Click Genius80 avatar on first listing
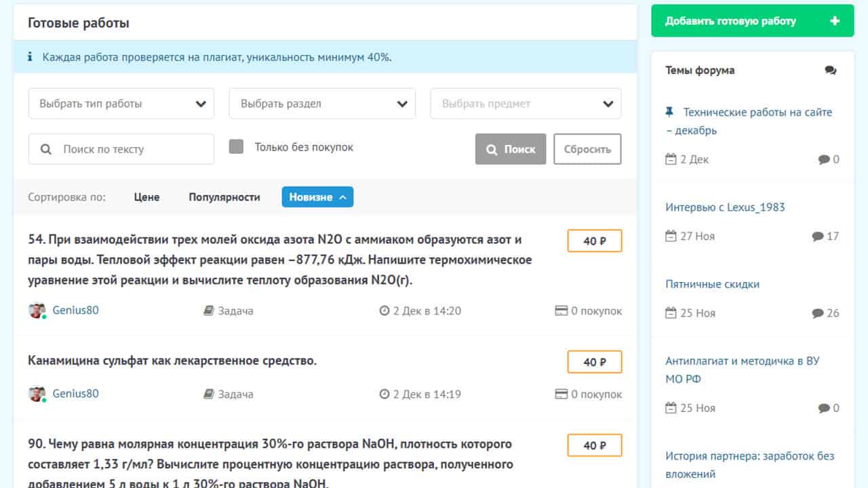This screenshot has height=488, width=868. tap(37, 310)
